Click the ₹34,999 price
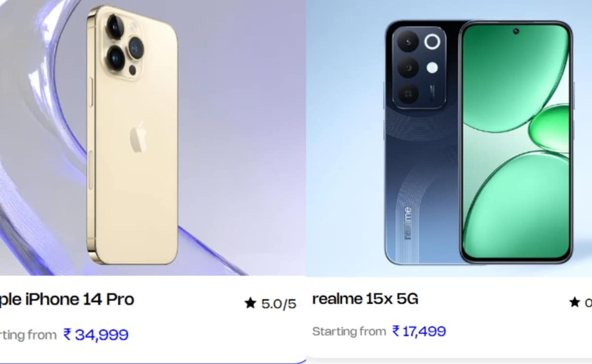Screen dimensions: 592x364 (96, 335)
